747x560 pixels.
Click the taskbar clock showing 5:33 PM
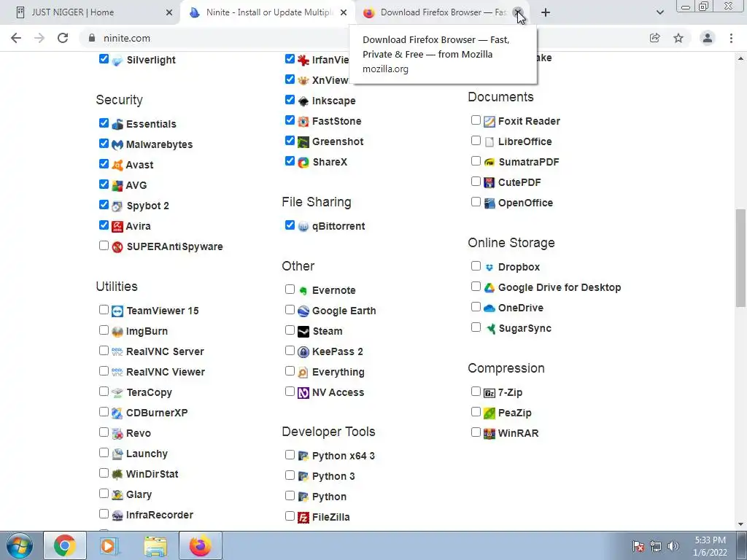point(710,546)
